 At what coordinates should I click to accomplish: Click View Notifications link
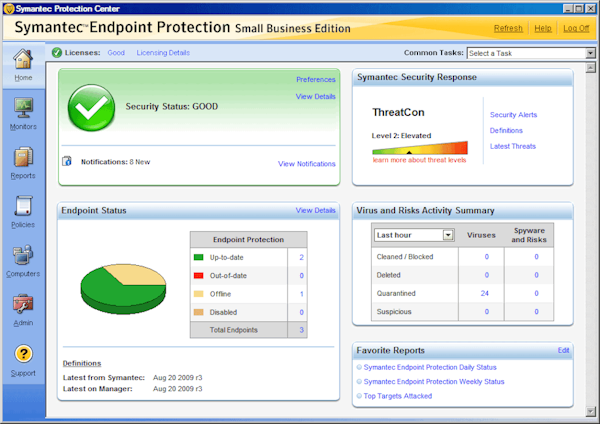coord(306,164)
